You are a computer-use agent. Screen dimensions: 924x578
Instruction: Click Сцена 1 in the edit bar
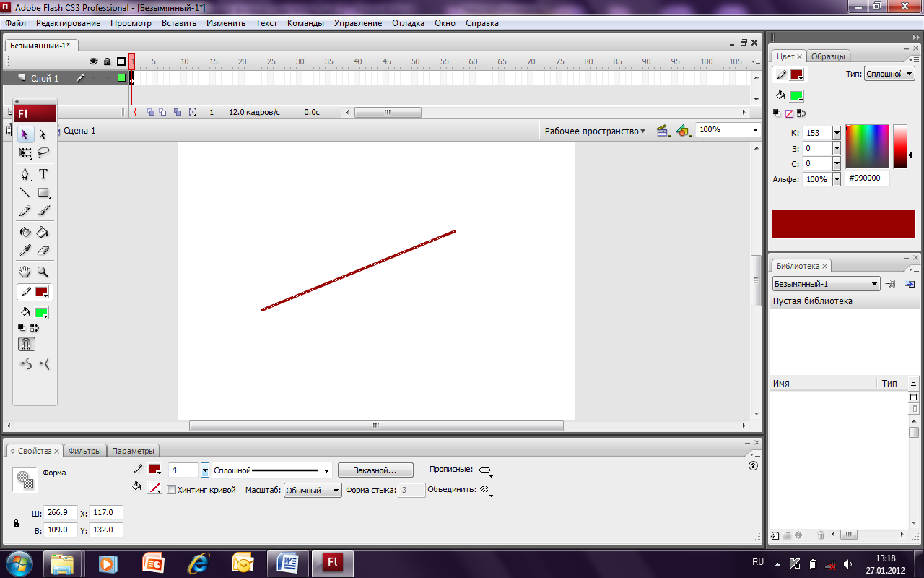click(79, 131)
